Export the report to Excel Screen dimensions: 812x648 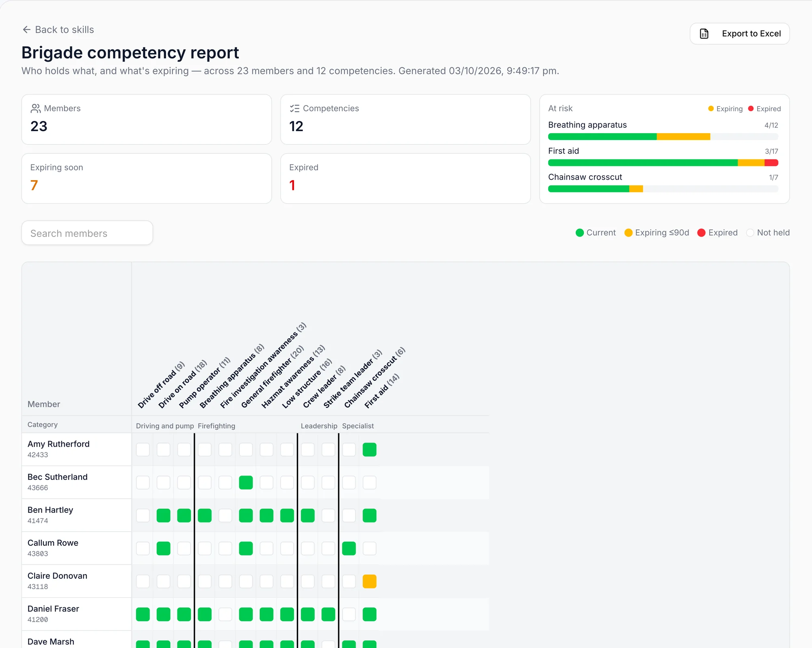coord(740,34)
